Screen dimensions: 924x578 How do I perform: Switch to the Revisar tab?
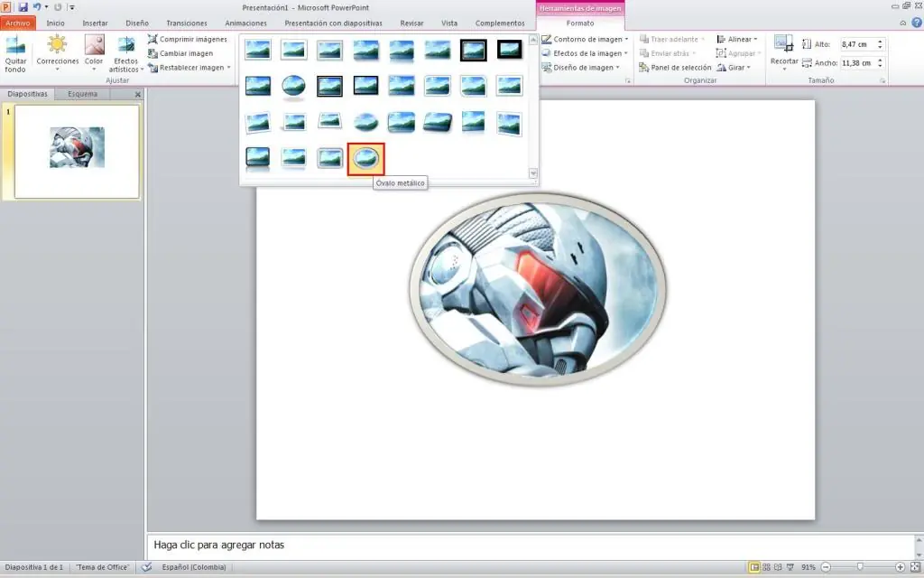411,23
